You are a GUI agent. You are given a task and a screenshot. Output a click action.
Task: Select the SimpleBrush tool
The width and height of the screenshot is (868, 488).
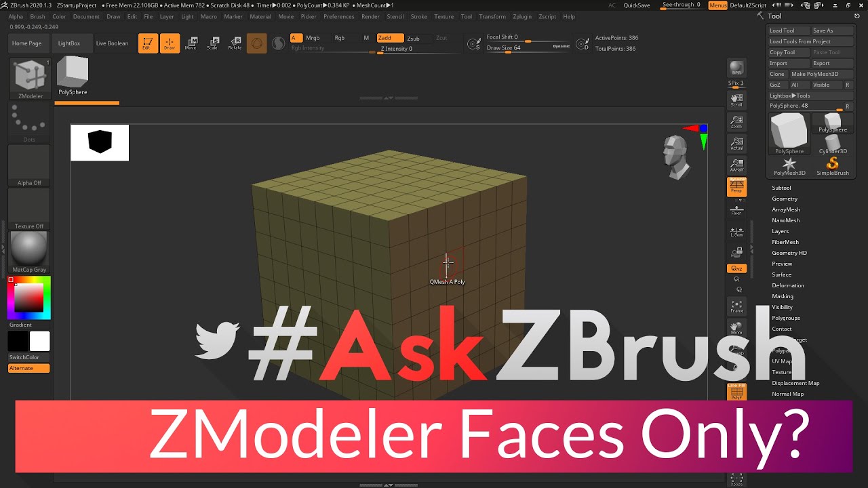(833, 166)
